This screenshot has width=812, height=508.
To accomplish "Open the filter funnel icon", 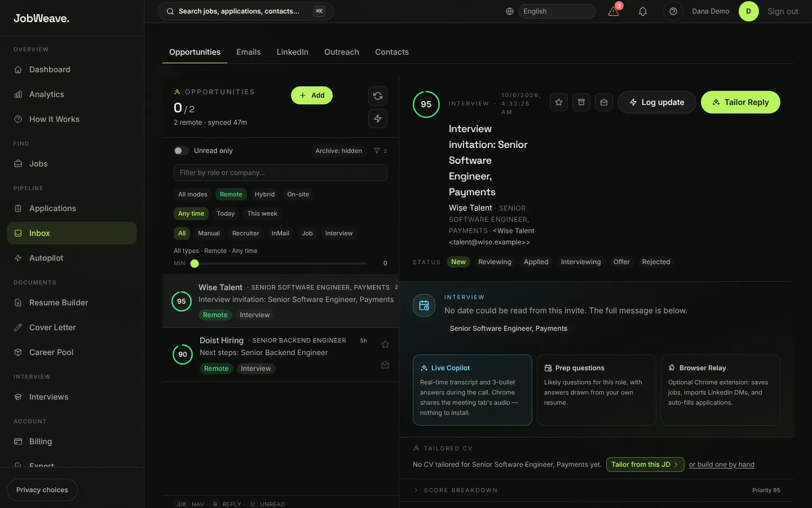I will click(377, 151).
